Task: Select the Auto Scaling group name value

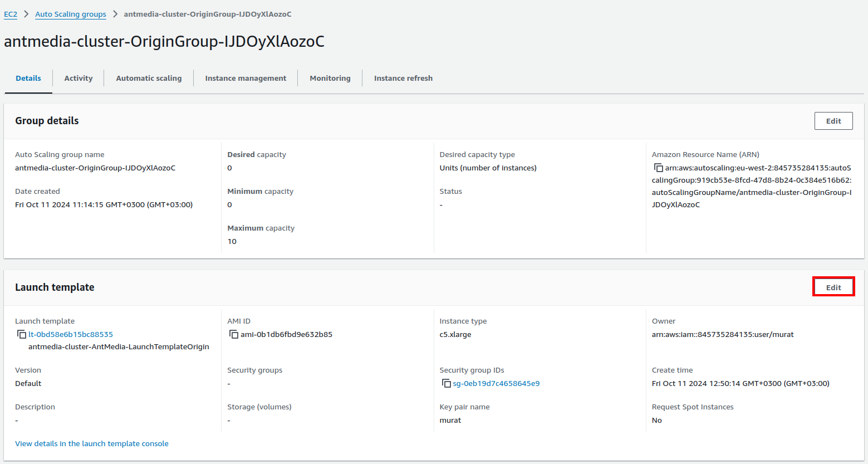Action: coord(95,168)
